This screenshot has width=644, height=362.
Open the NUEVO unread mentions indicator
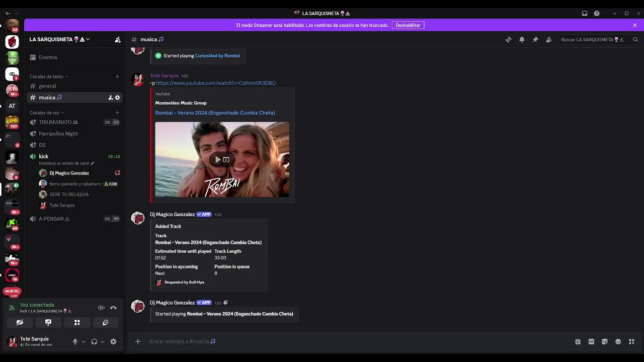(12, 291)
